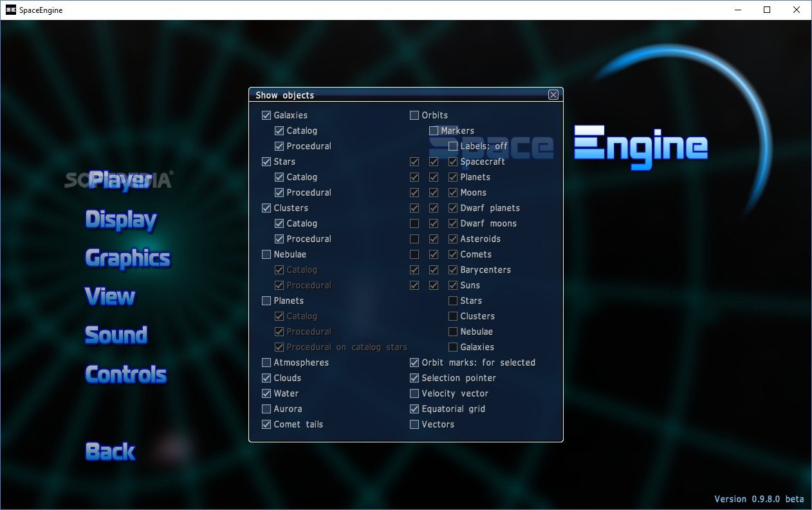Toggle the orbits-column checkbox in Barycenters row
The height and width of the screenshot is (510, 812).
[x=414, y=270]
